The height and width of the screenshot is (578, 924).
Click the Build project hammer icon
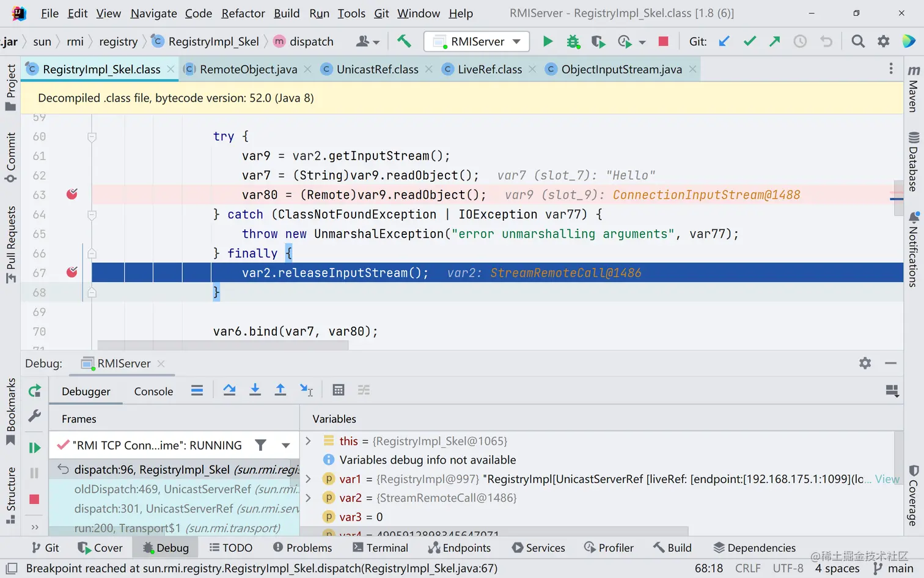point(404,41)
